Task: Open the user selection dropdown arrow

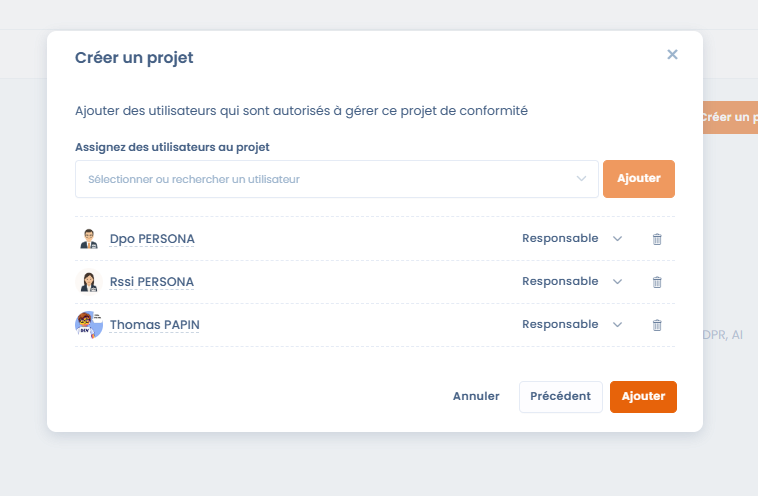Action: [581, 179]
